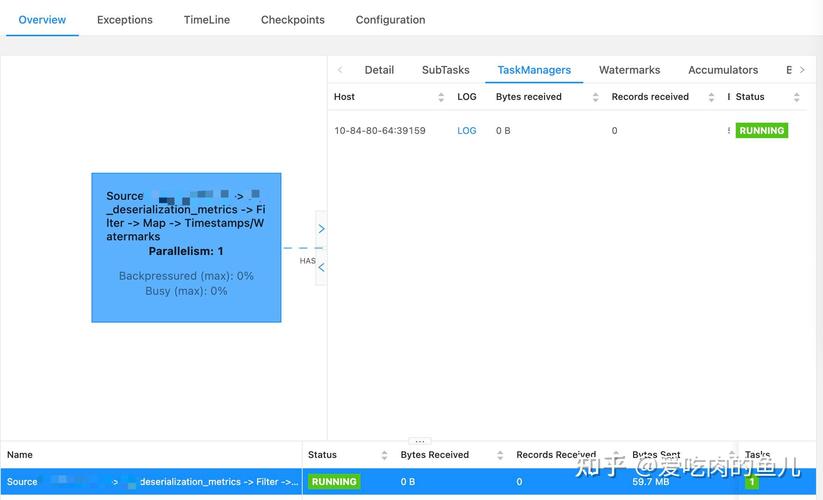Collapse the side panel with left chevron
Viewport: 823px width, 500px height.
coord(321,267)
